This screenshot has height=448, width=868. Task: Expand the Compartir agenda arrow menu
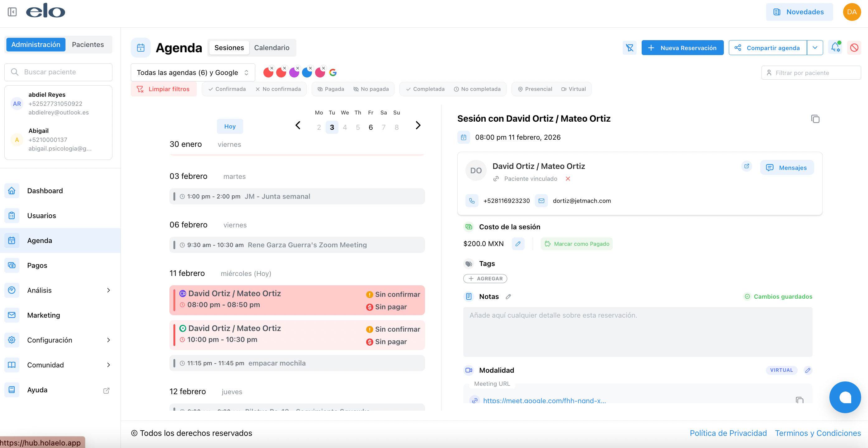coord(815,48)
